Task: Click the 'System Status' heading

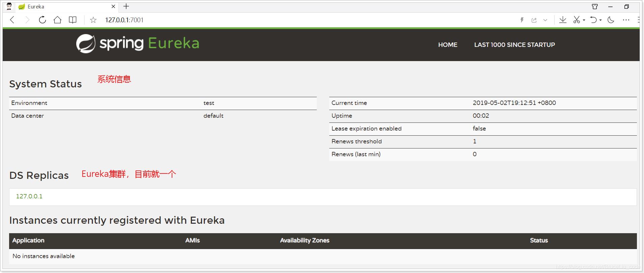Action: pos(46,84)
